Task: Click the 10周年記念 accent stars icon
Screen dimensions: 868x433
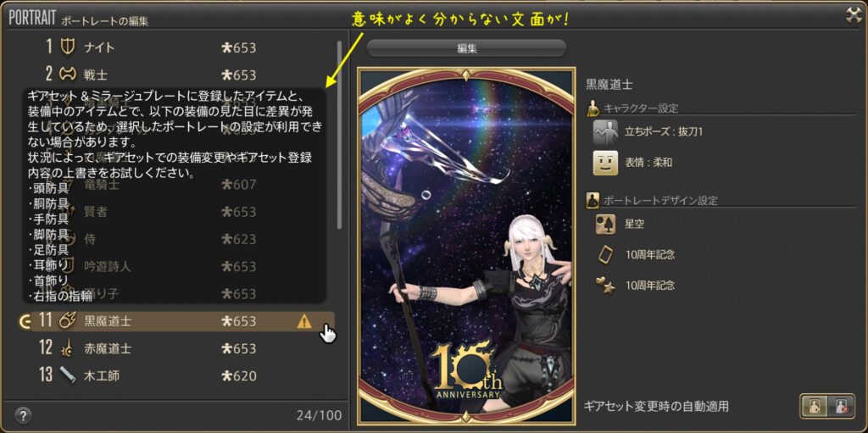Action: coord(605,286)
